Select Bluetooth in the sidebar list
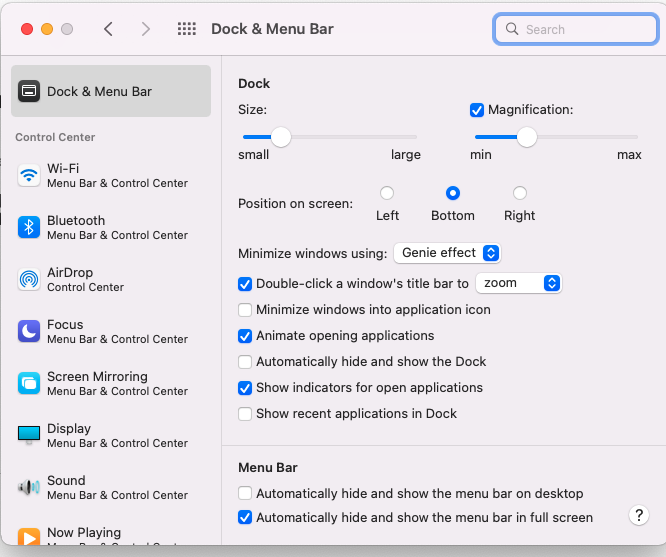This screenshot has width=666, height=557. (x=111, y=227)
